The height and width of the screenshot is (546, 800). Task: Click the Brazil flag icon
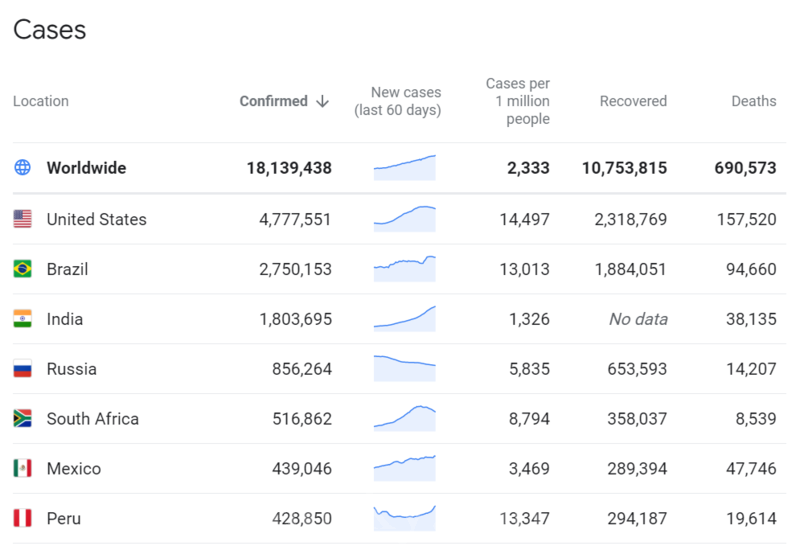point(22,269)
